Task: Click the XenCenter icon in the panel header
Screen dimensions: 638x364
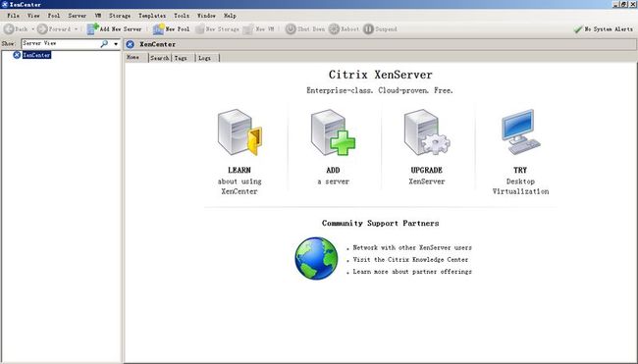Action: 131,44
